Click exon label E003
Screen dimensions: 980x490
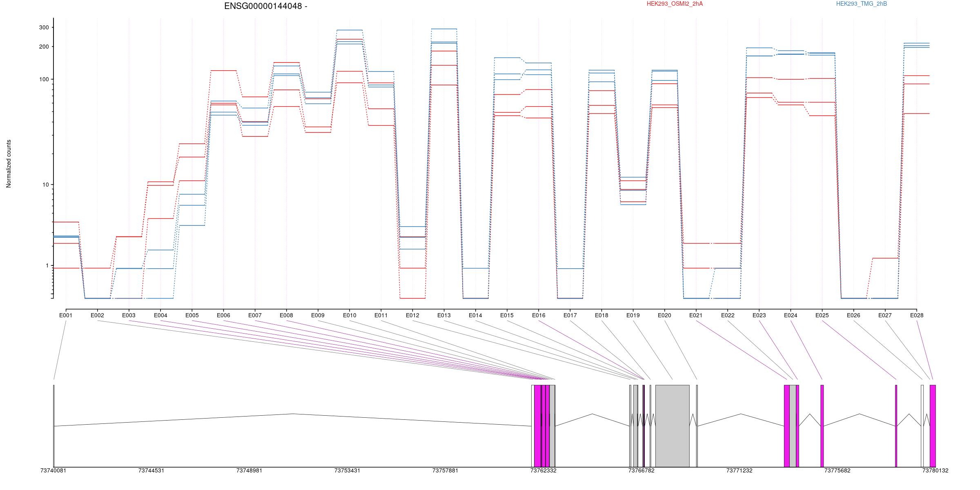129,315
